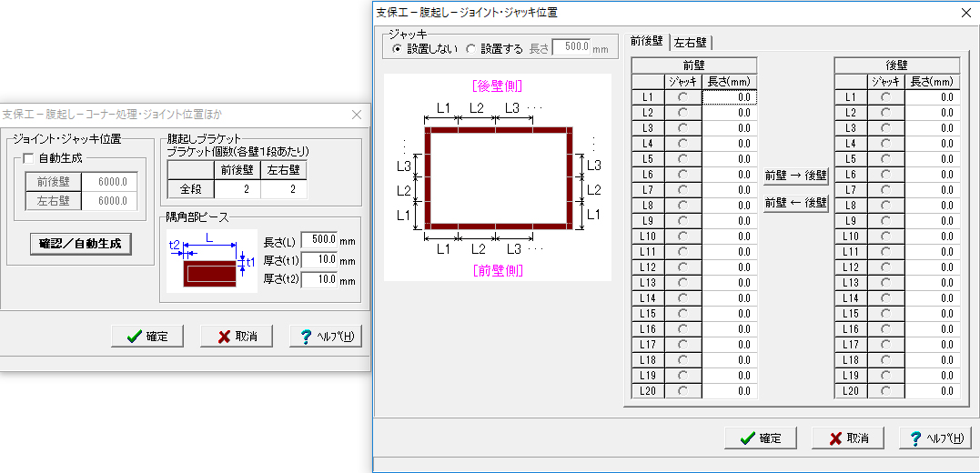Image resolution: width=980 pixels, height=473 pixels.
Task: Click the 厚さ(t1) input field
Action: [x=319, y=260]
